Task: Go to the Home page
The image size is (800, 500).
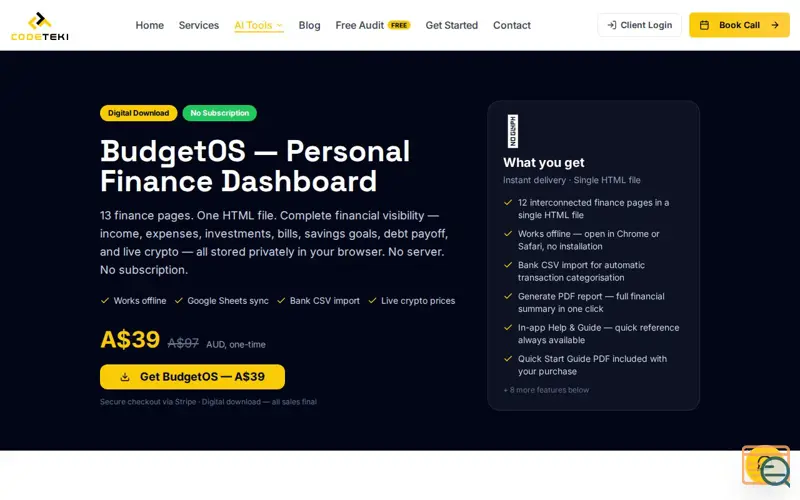Action: pos(149,25)
